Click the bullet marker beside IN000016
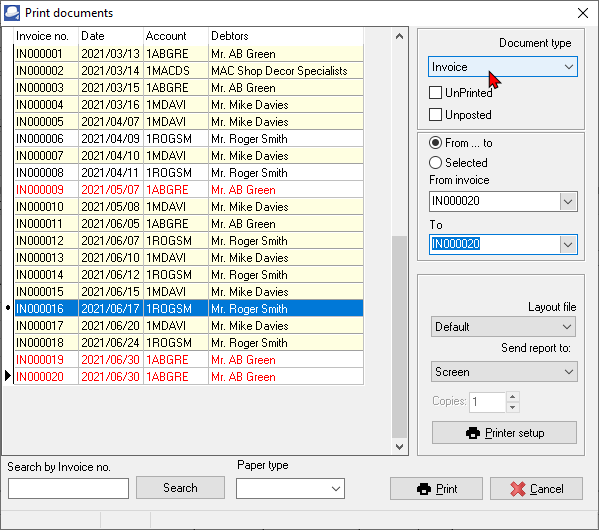The width and height of the screenshot is (599, 530). 8,308
